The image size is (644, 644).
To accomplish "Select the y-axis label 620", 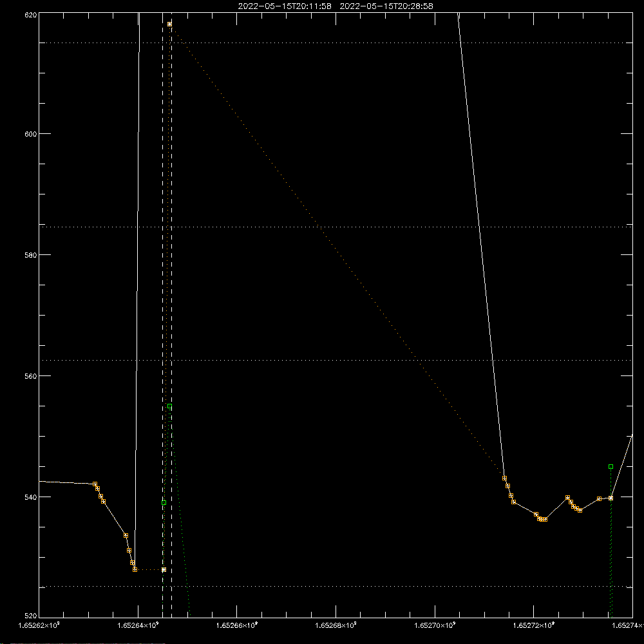I will click(31, 14).
